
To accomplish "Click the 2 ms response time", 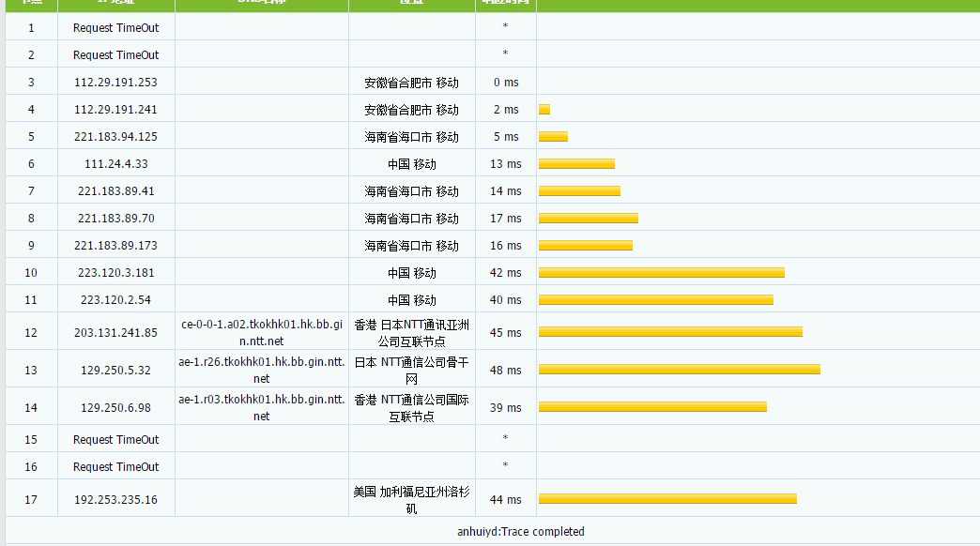I will pyautogui.click(x=506, y=110).
